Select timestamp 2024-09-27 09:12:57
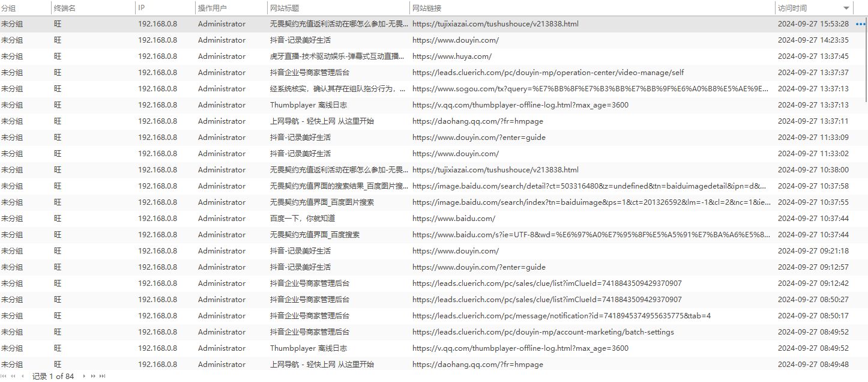 point(813,267)
